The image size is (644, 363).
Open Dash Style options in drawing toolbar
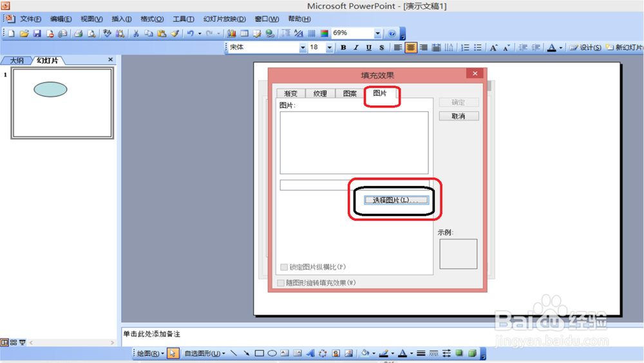[x=433, y=353]
